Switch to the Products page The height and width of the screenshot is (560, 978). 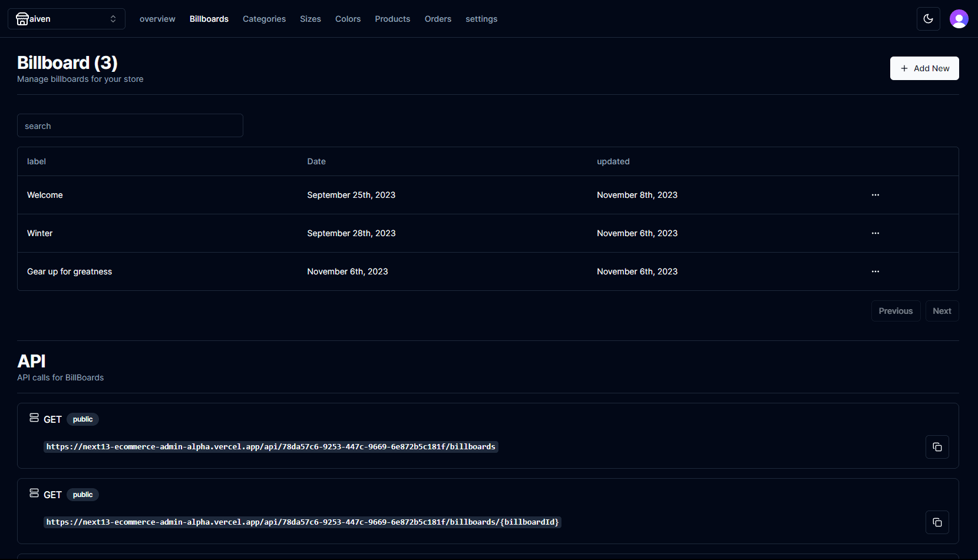click(x=392, y=19)
